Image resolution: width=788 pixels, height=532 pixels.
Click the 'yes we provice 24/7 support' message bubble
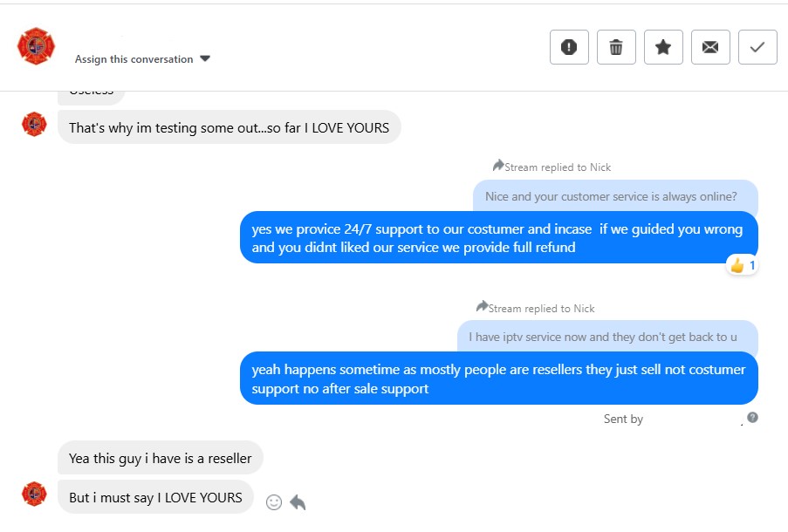[497, 237]
